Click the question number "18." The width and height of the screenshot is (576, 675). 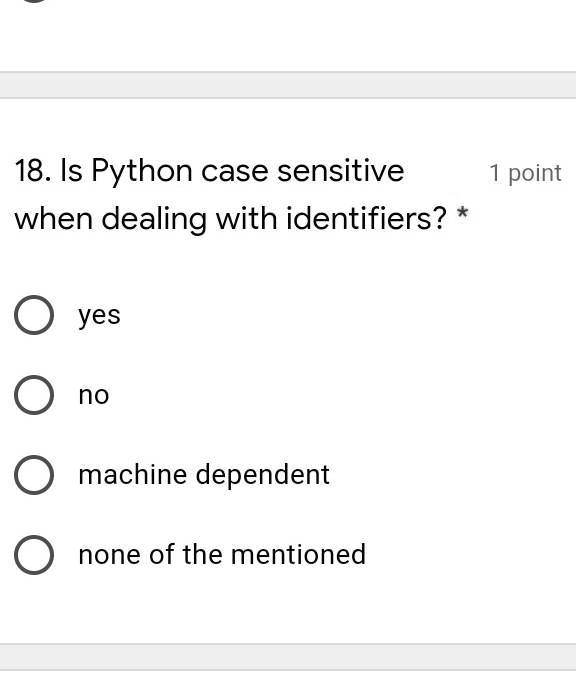point(34,171)
